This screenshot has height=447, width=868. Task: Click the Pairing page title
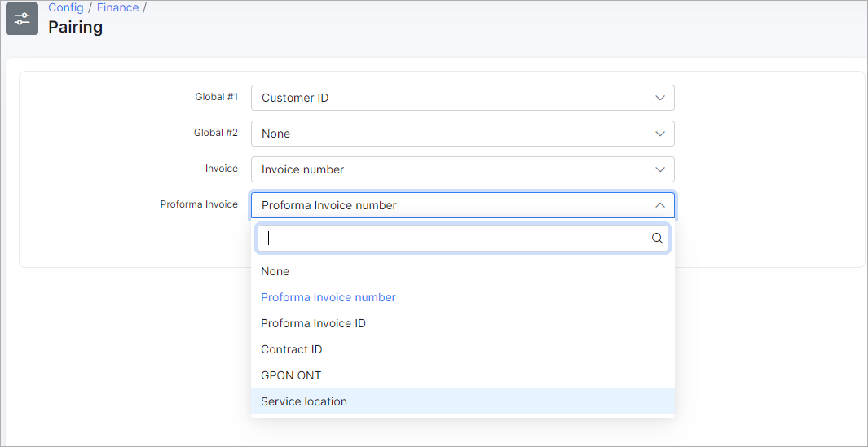(x=75, y=27)
